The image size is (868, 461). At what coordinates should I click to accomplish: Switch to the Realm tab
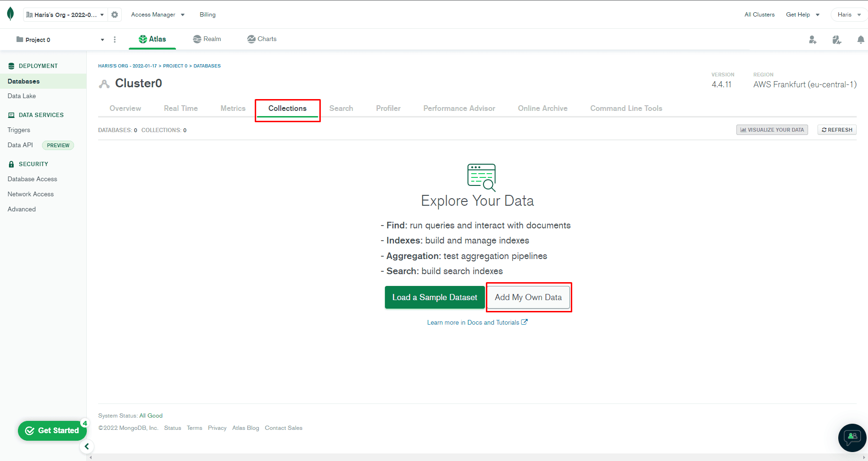207,39
